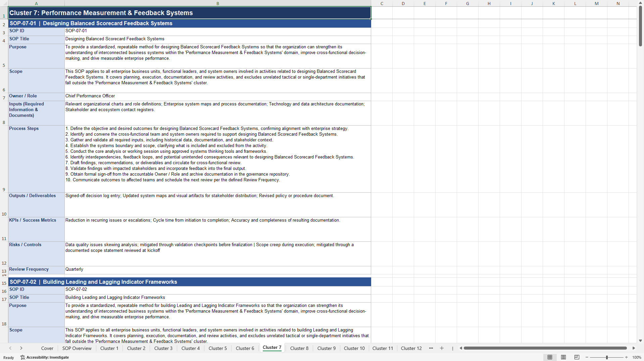Click 'Building Leading and Lagging Indicator Frameworks' title cell
Image resolution: width=644 pixels, height=361 pixels.
point(218,298)
